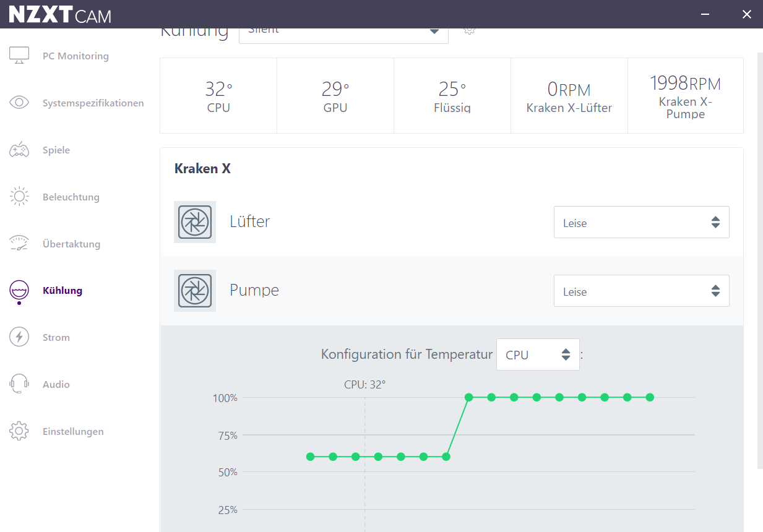
Task: Click the fan icon beside Pumpe
Action: click(195, 291)
